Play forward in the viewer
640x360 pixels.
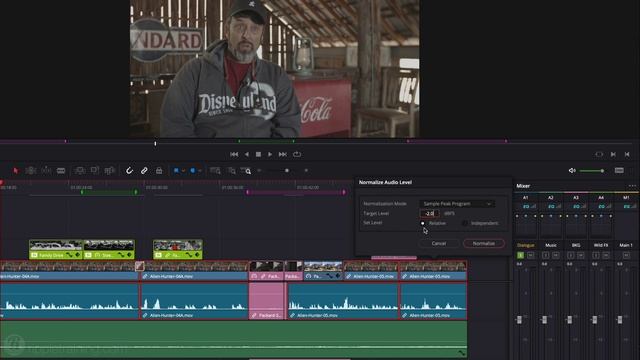270,154
